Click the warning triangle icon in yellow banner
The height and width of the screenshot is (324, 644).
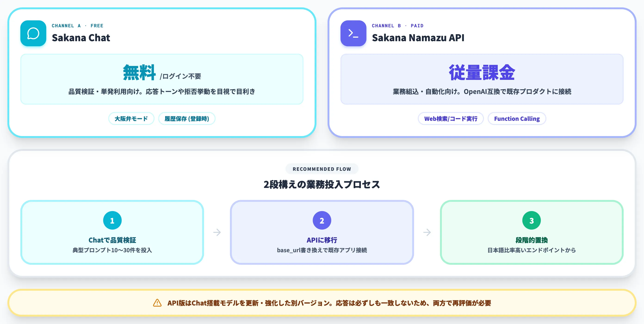157,303
